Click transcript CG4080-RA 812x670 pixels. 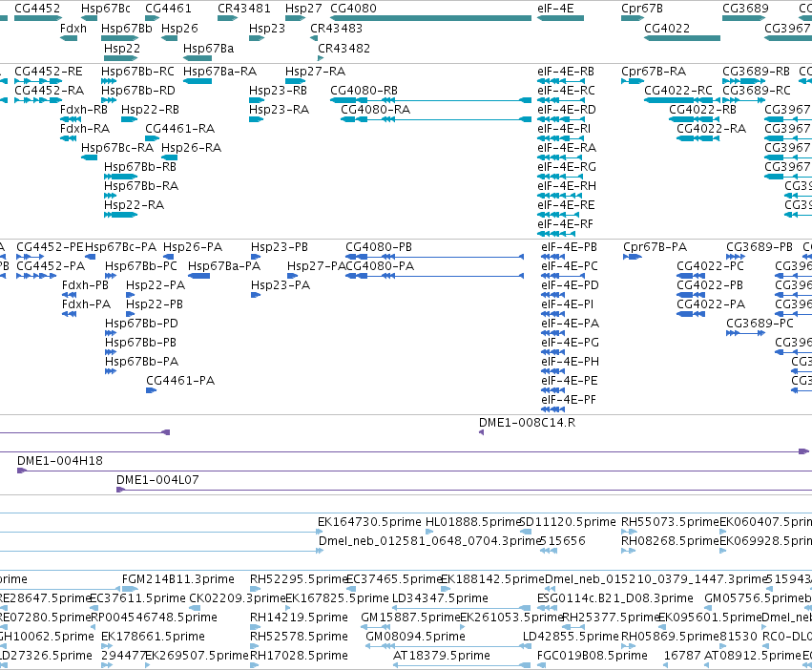coord(375,110)
